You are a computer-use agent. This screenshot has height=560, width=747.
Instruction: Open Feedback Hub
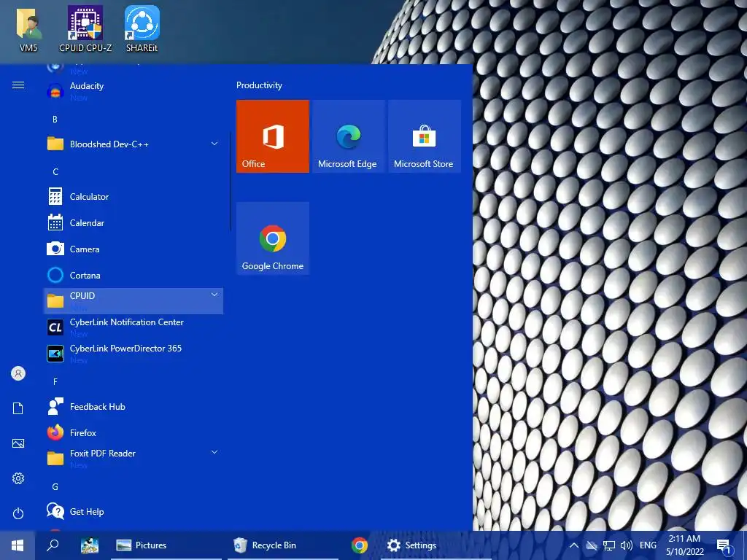[x=133, y=407]
